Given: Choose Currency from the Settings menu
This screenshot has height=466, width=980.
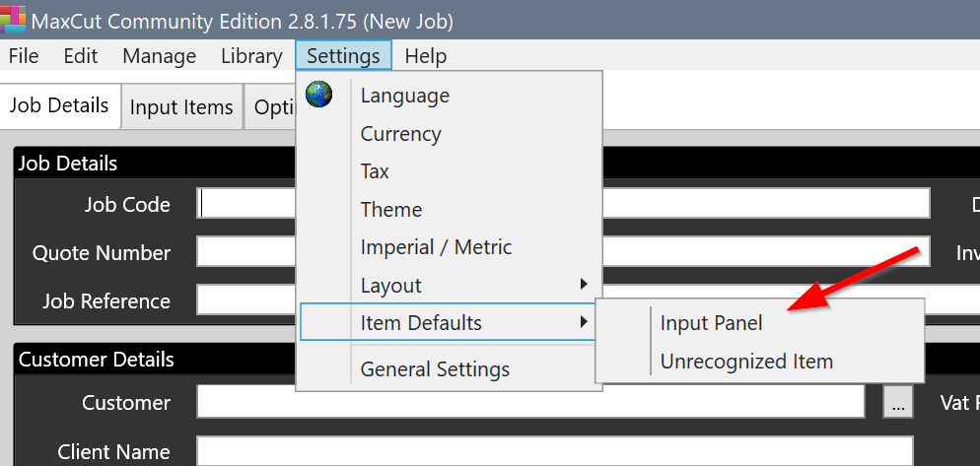Looking at the screenshot, I should pyautogui.click(x=400, y=134).
